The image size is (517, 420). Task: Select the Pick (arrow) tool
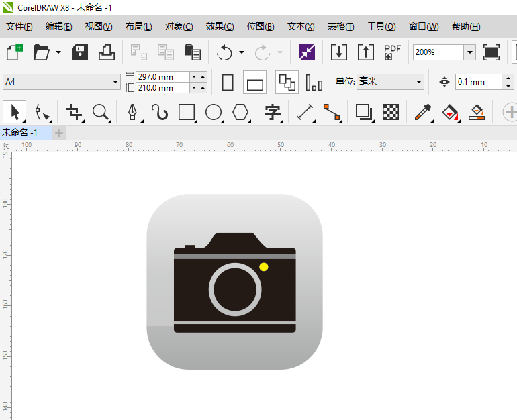point(15,112)
